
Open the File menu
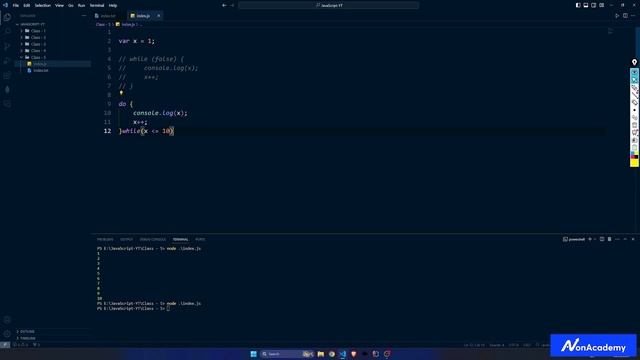16,5
